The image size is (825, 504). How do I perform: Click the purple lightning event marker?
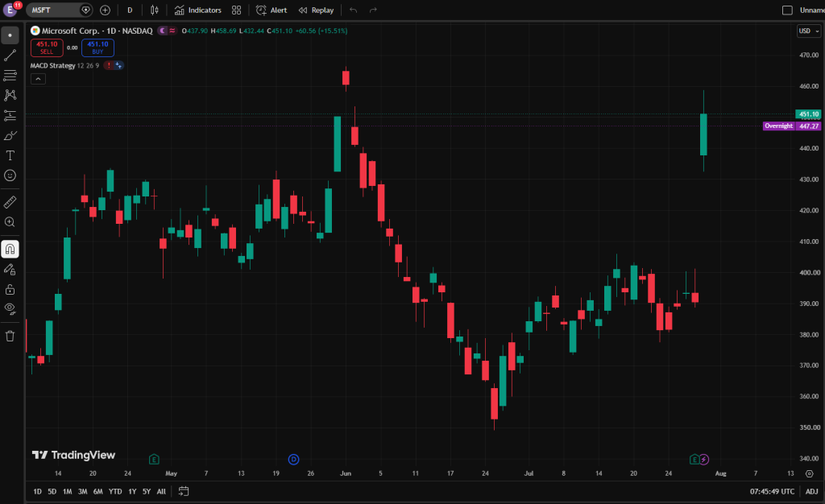704,460
